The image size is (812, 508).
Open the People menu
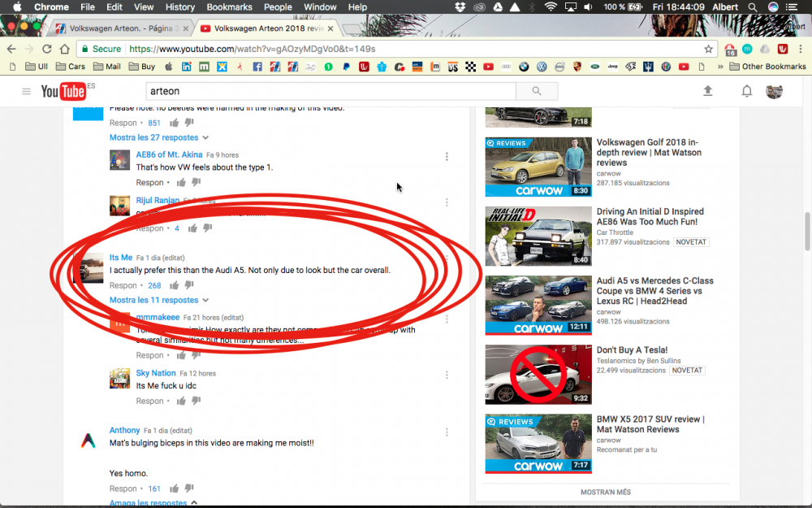(278, 7)
